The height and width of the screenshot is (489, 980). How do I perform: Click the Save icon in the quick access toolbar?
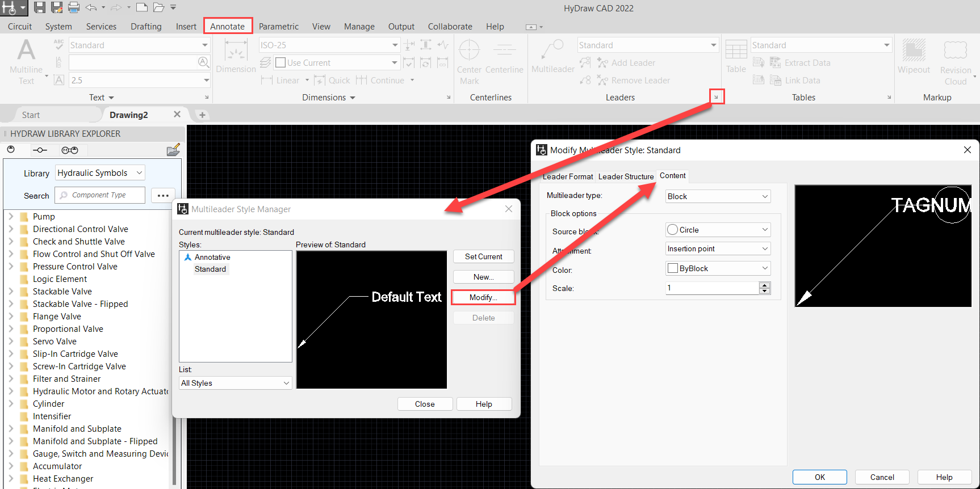39,7
